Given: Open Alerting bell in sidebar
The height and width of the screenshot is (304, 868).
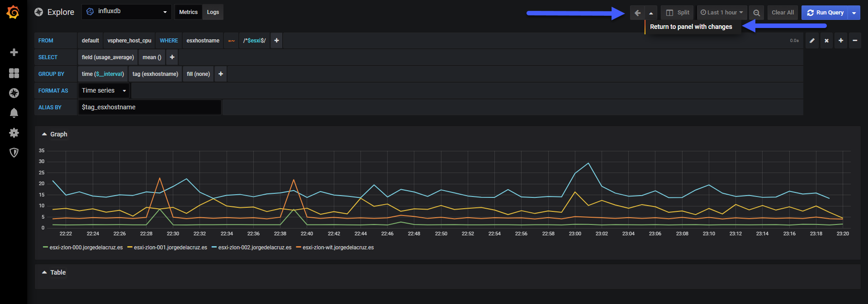Looking at the screenshot, I should (14, 113).
